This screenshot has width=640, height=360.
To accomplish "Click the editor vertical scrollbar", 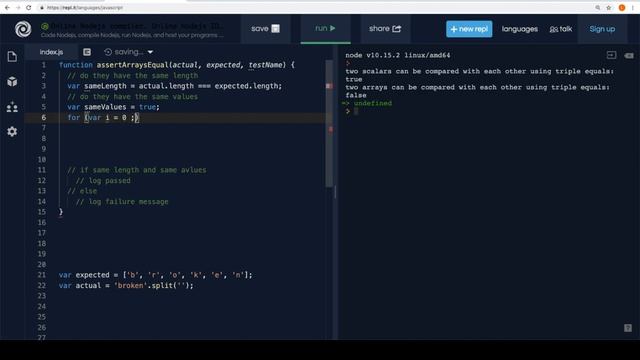I will (x=329, y=124).
